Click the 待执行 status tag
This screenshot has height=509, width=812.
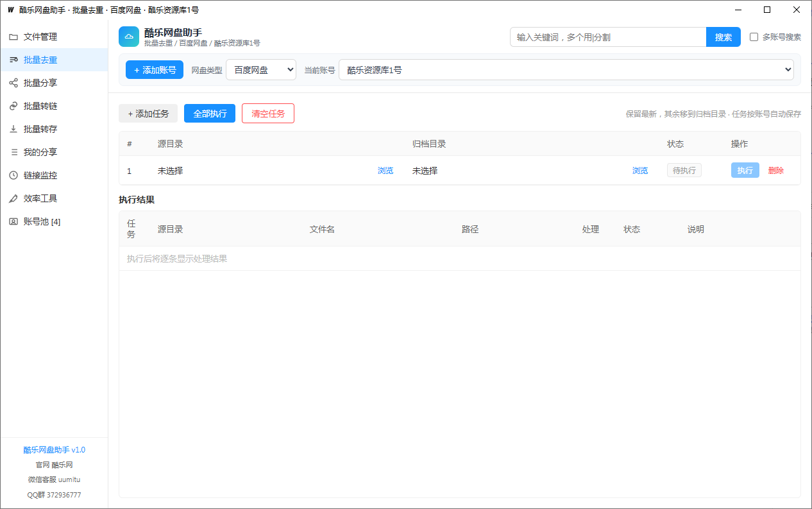click(684, 170)
